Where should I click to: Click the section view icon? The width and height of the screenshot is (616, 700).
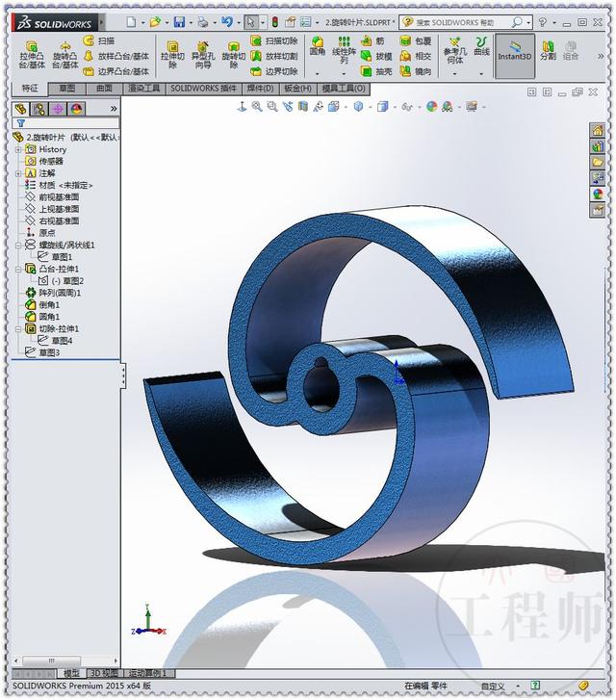coord(303,106)
